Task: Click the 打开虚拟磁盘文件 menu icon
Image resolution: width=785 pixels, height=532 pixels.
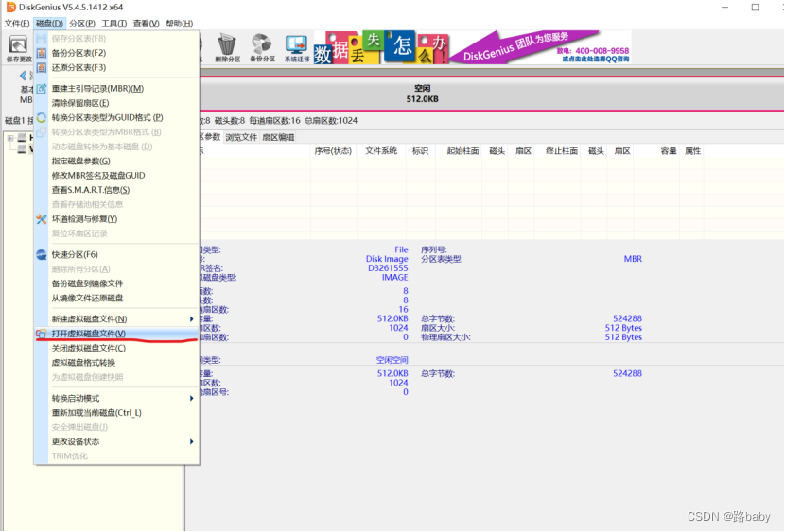Action: (x=42, y=334)
